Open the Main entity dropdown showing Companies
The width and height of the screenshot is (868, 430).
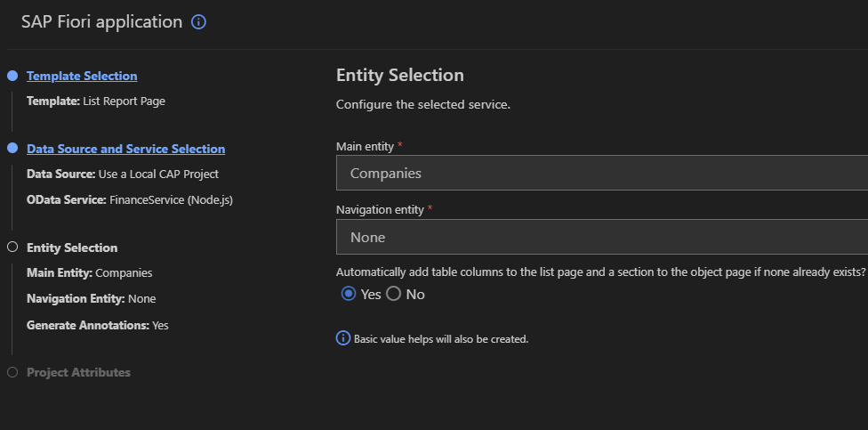(602, 173)
